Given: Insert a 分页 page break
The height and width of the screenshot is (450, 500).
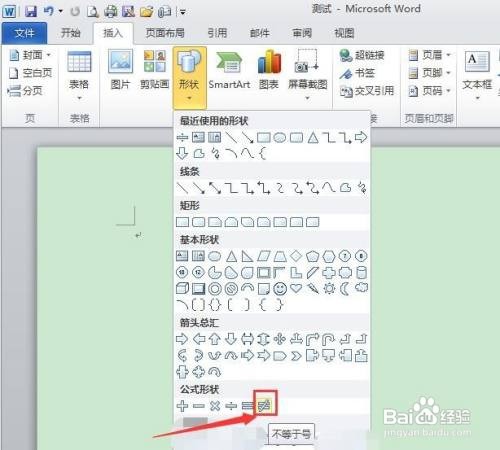Looking at the screenshot, I should pyautogui.click(x=25, y=90).
